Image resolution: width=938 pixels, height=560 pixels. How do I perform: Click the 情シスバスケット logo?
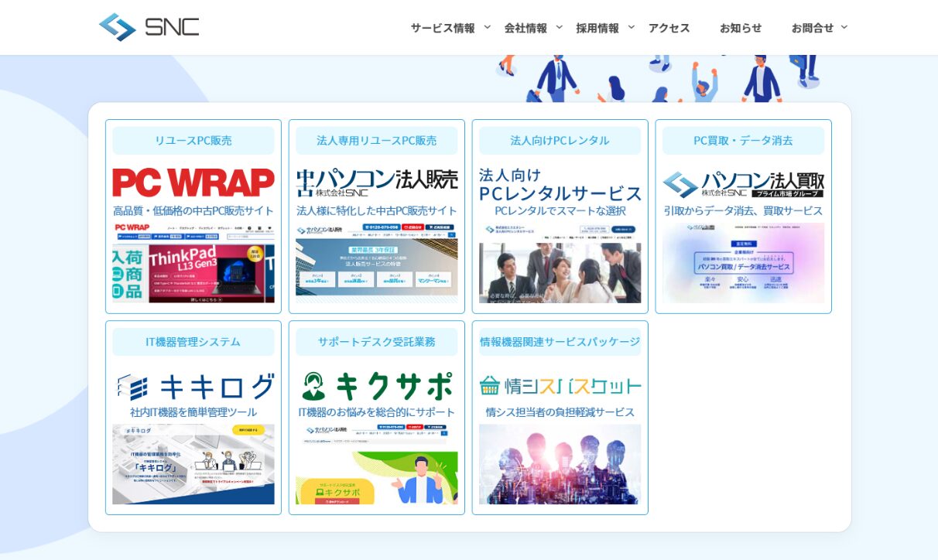(x=560, y=386)
